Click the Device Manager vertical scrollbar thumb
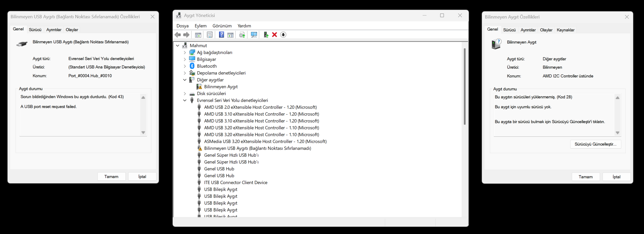The image size is (644, 234). [465, 86]
